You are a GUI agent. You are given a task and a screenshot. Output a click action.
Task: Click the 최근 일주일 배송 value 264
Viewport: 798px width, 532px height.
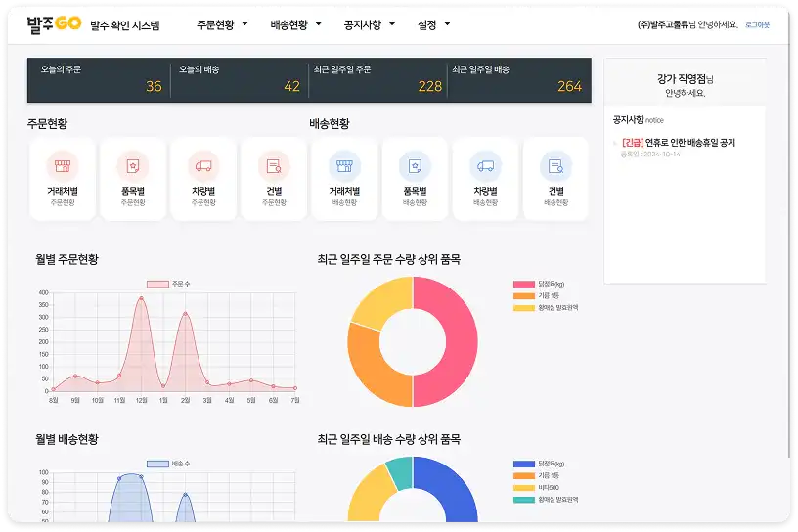tap(569, 86)
